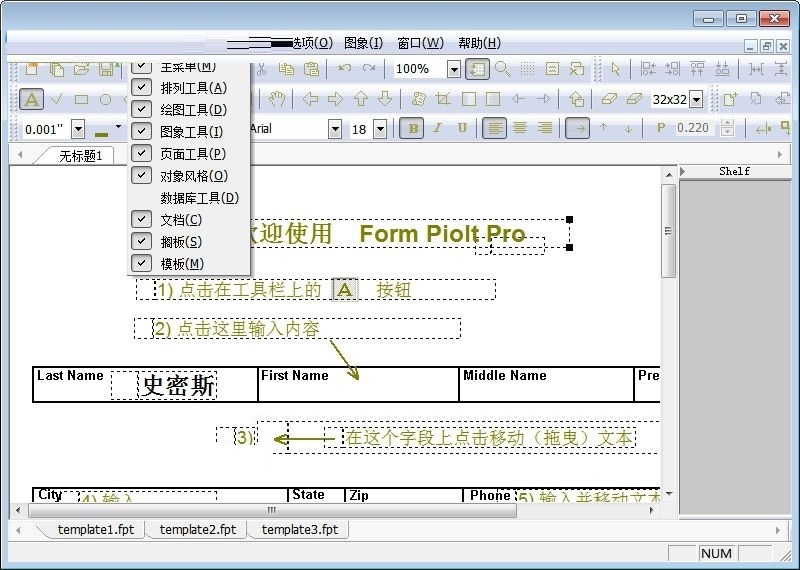Open the font size 18 dropdown
Screen dimensions: 800x570
(380, 129)
